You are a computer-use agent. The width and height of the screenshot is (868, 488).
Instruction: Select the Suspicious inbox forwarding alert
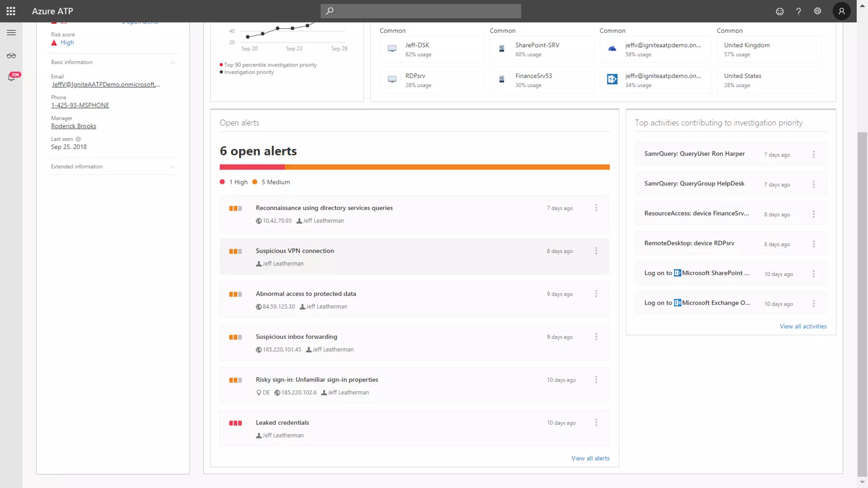[296, 337]
